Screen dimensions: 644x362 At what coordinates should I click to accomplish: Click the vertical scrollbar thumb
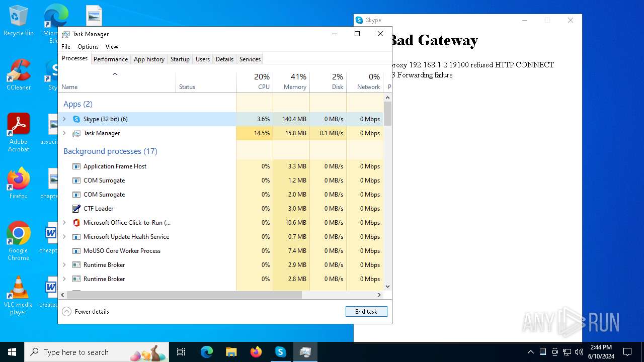(387, 113)
